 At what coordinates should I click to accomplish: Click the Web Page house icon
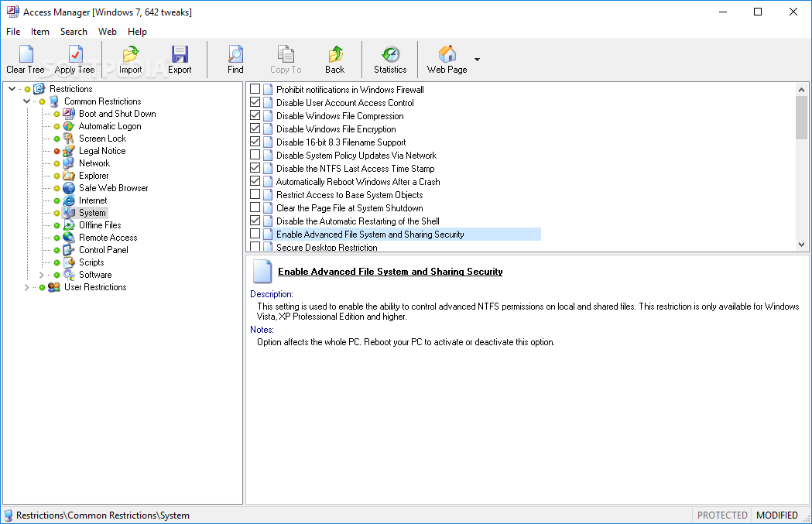447,54
